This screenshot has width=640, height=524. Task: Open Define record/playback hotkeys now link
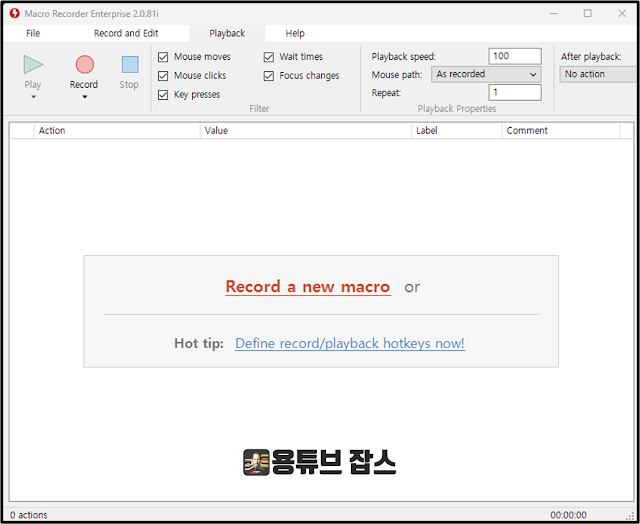350,344
